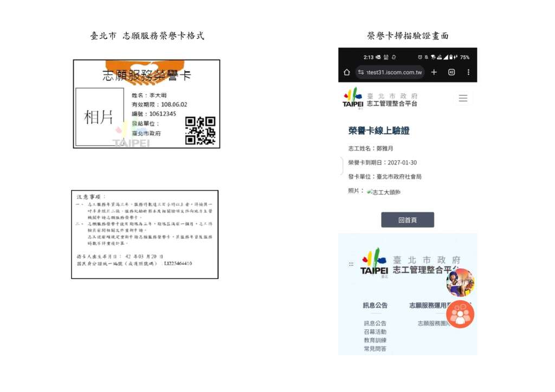Tap the itest31.iscom.com.tw address field

pos(390,72)
